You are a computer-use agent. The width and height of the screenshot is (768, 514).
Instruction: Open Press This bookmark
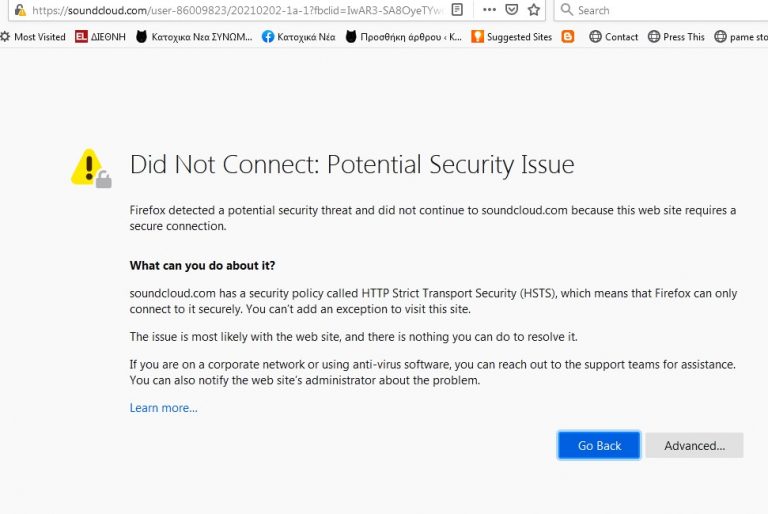pos(676,37)
